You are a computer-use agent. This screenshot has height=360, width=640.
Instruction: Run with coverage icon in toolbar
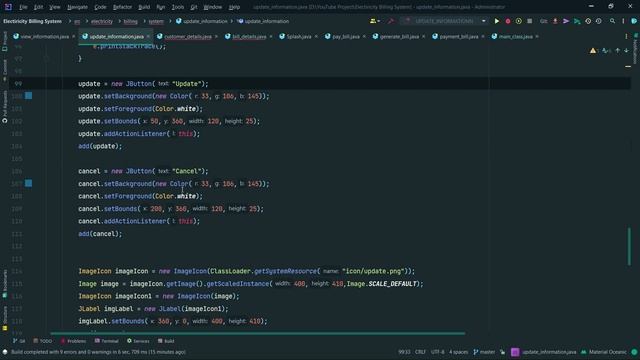click(518, 21)
